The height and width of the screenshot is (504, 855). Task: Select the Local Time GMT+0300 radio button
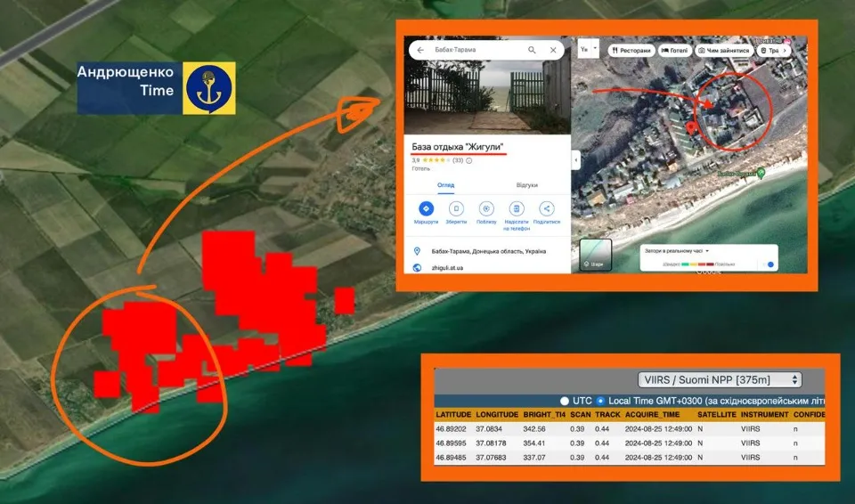601,401
